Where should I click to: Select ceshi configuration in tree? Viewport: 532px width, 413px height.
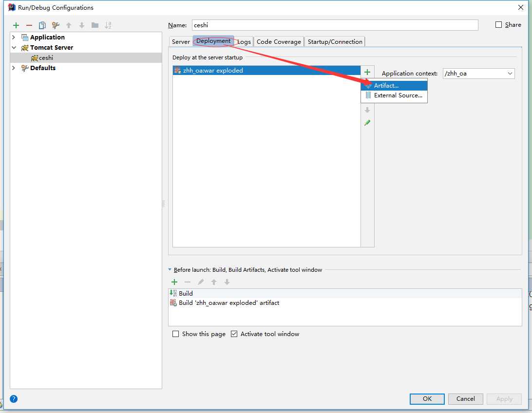pyautogui.click(x=86, y=57)
